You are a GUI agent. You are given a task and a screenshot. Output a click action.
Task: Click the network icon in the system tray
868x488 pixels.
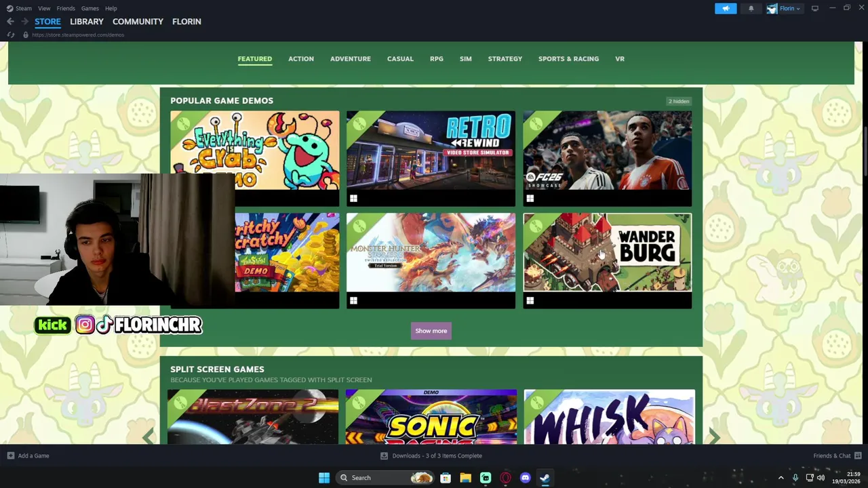[810, 478]
